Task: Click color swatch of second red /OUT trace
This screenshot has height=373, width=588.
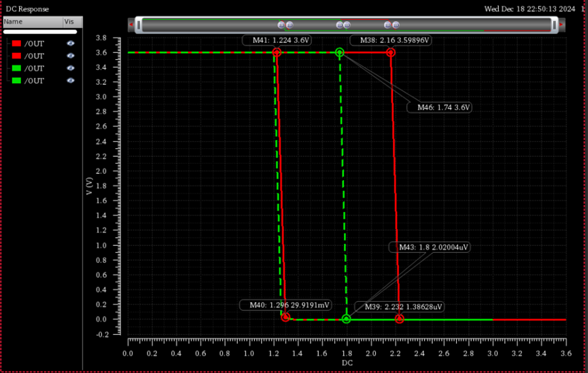Action: point(16,56)
